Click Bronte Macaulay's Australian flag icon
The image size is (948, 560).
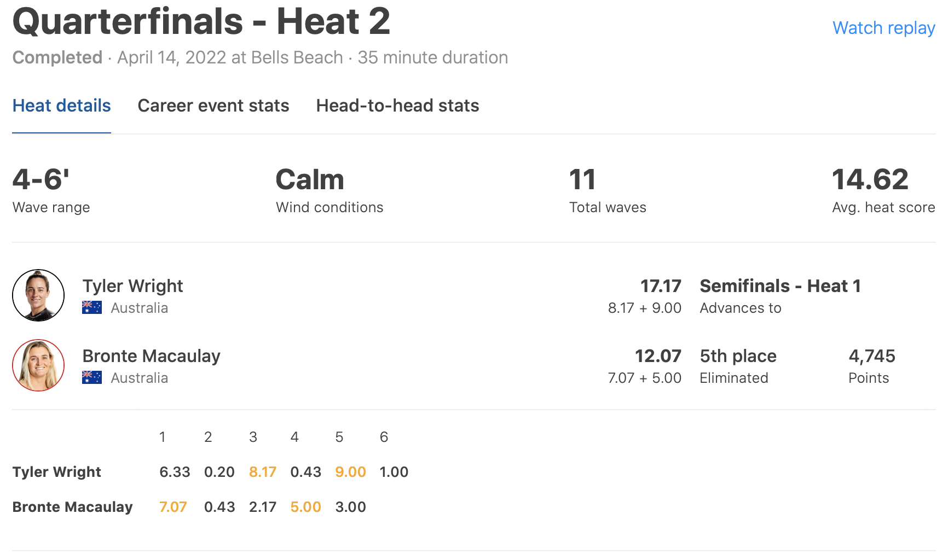[92, 378]
